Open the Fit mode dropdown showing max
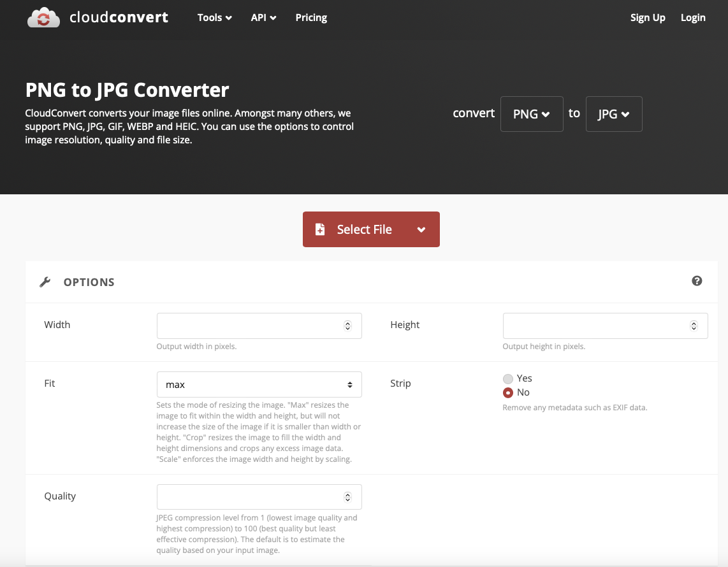 (259, 384)
